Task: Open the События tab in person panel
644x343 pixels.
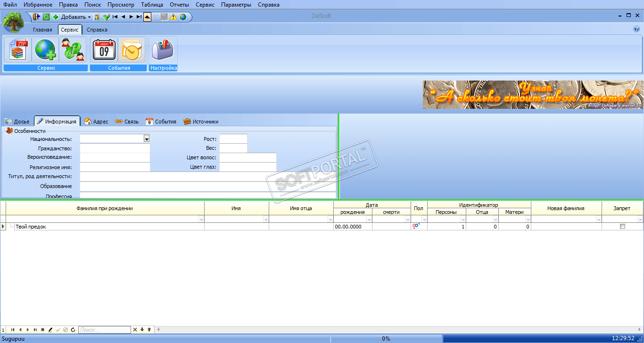Action: 161,122
